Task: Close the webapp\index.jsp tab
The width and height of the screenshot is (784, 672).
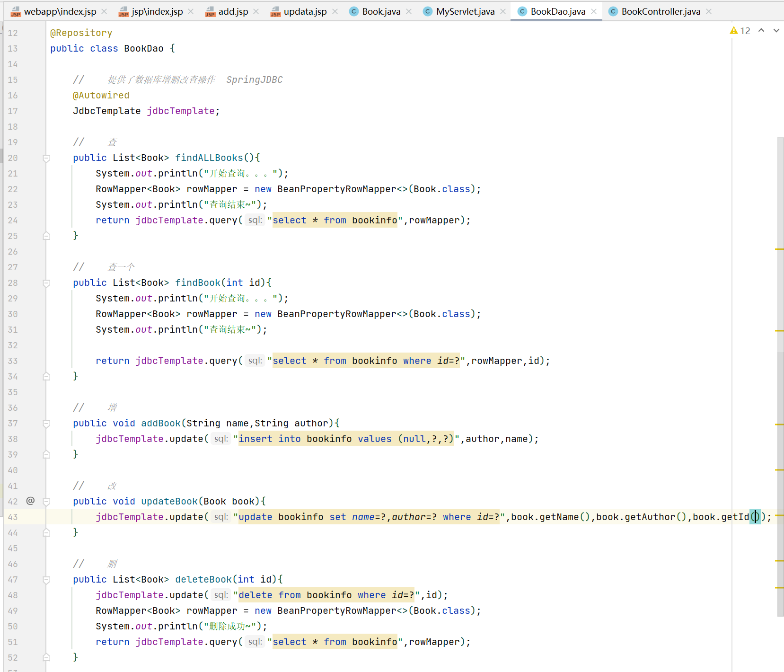Action: click(104, 11)
